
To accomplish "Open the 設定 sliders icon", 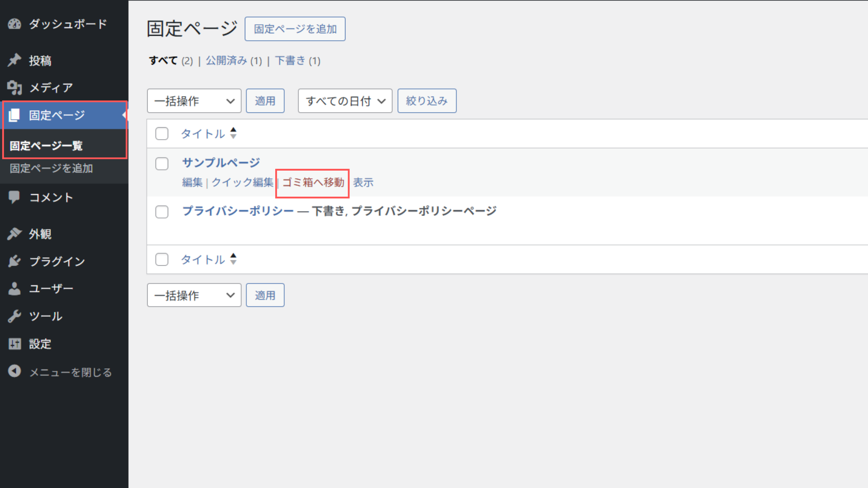I will [x=14, y=343].
